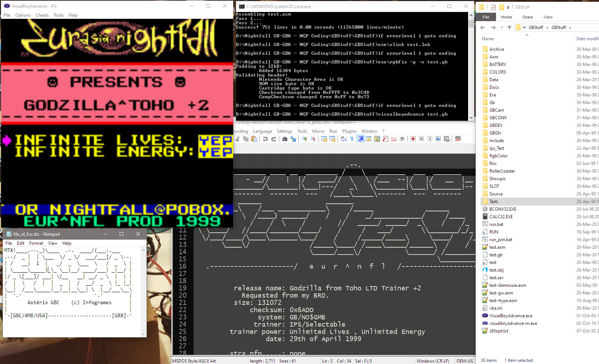Open the Quick Access Toolbar customize dropdown
This screenshot has height=364, width=599.
pos(508,7)
